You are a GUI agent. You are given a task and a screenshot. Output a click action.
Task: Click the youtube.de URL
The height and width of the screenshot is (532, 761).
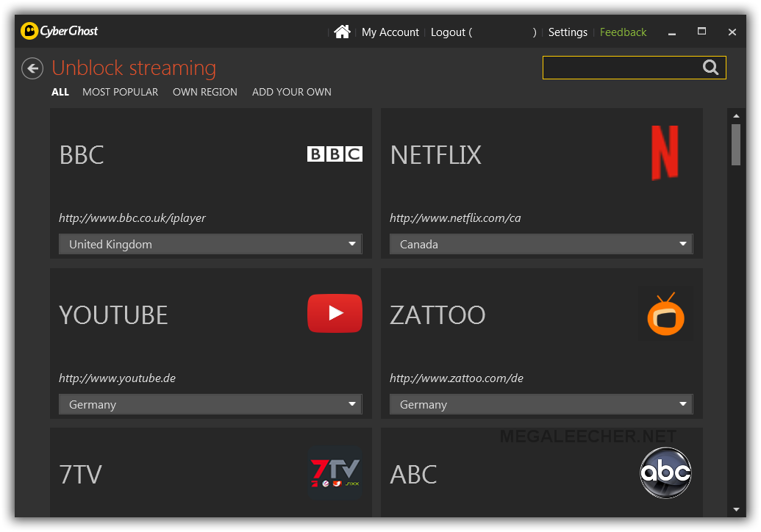point(117,378)
